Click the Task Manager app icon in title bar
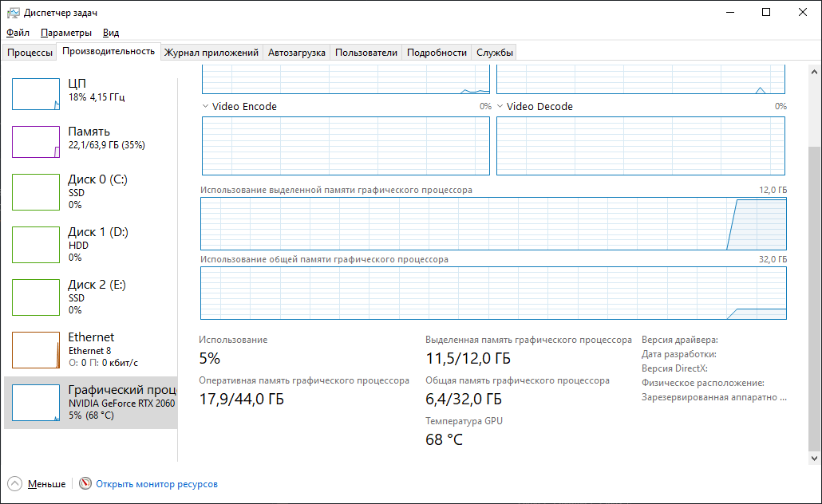 [x=13, y=13]
